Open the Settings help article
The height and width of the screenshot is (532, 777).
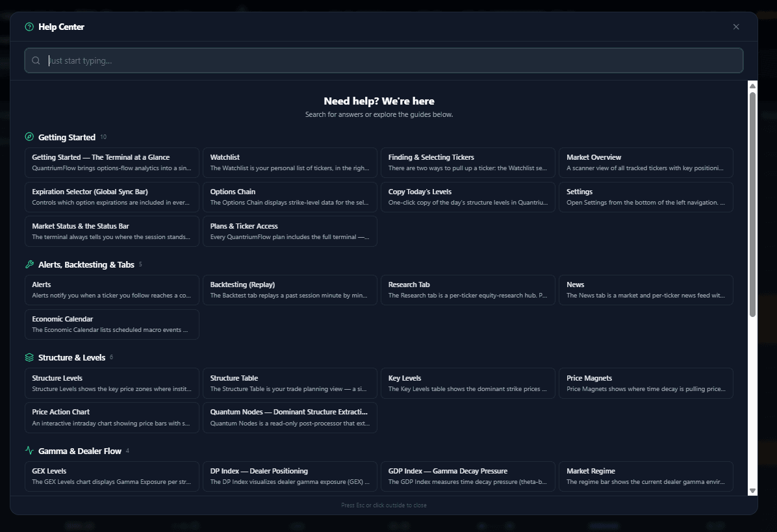coord(646,197)
